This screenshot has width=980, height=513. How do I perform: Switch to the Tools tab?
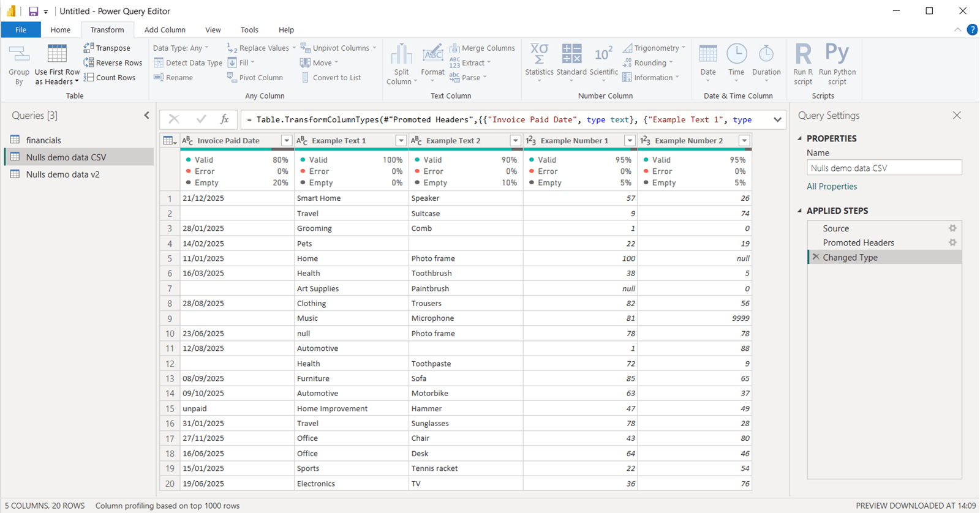[249, 29]
